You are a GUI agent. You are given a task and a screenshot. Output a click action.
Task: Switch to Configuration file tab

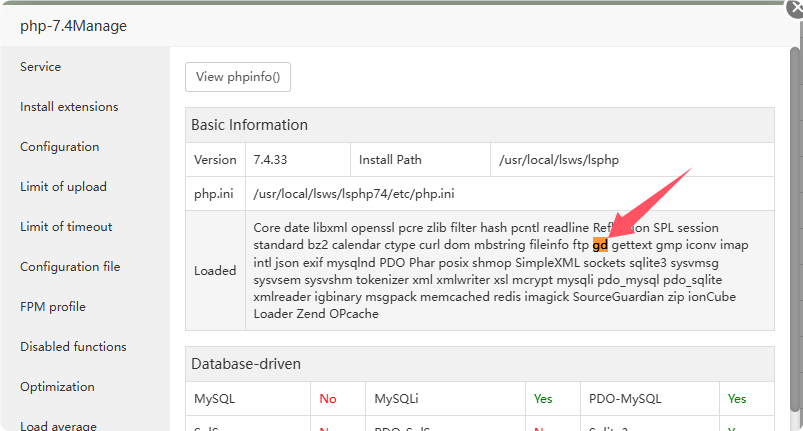(x=70, y=267)
